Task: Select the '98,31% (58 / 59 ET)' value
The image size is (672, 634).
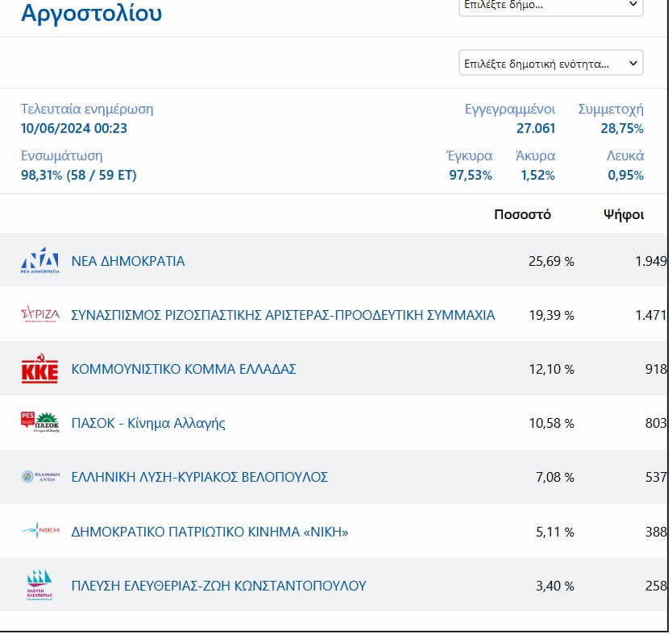Action: pyautogui.click(x=78, y=175)
